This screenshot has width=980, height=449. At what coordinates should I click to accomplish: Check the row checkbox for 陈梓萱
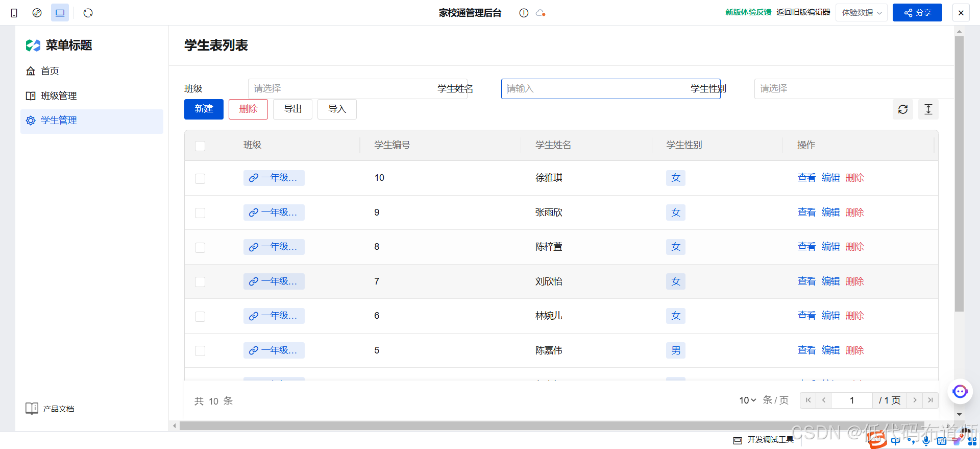tap(200, 248)
